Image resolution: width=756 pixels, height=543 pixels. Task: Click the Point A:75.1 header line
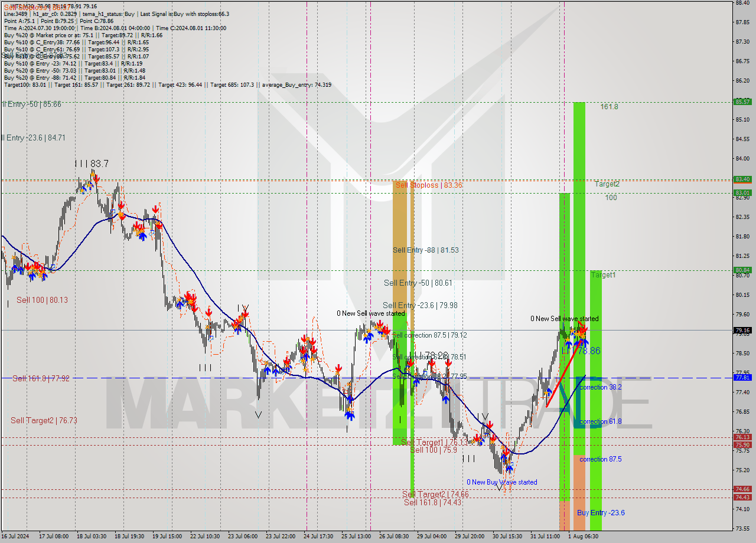click(59, 21)
